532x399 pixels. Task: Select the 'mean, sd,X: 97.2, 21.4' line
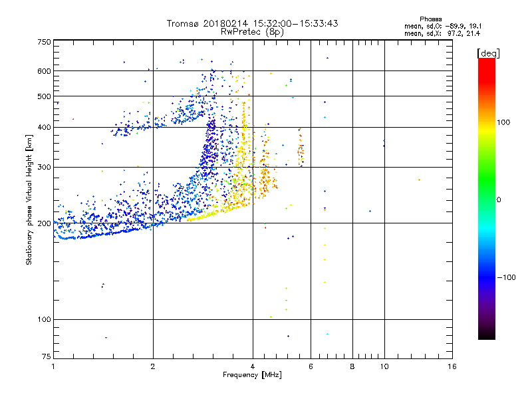(442, 34)
